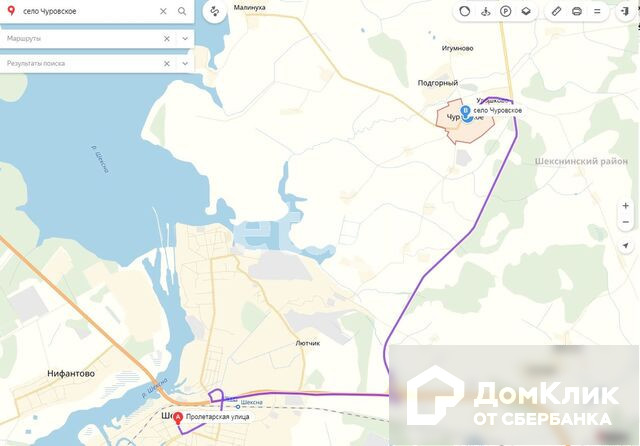
Task: Expand the Маршруты panel chevron
Action: pos(185,39)
